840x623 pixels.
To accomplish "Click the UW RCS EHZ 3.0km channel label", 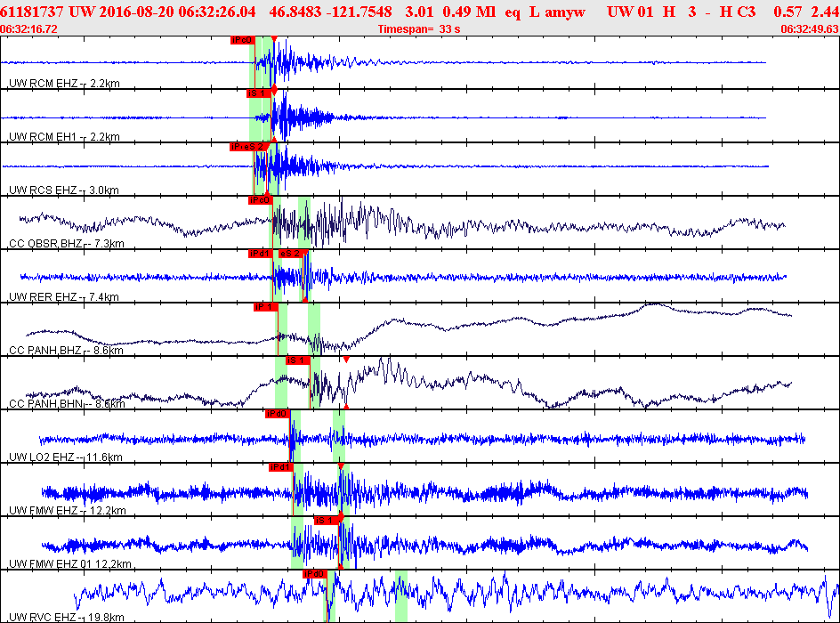I will tap(64, 190).
